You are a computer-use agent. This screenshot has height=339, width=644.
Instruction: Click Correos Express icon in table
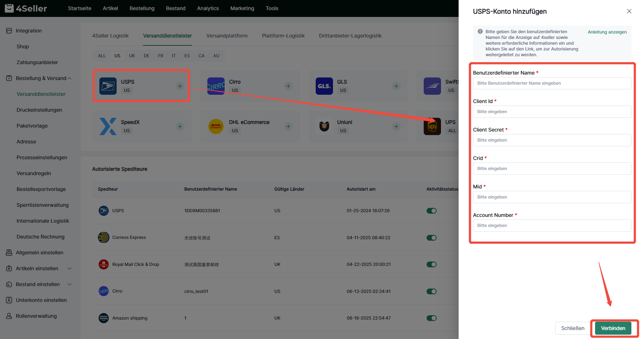pos(104,237)
